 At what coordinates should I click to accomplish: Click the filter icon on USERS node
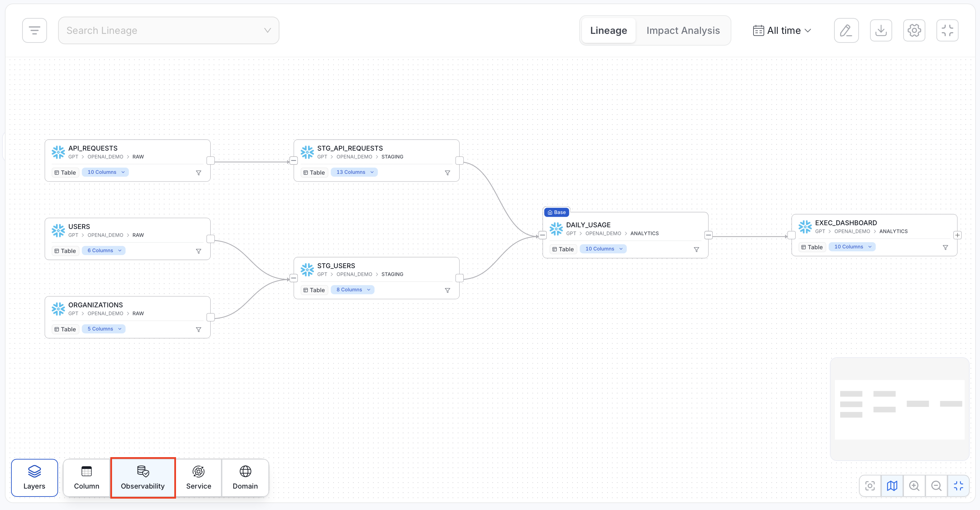coord(198,251)
